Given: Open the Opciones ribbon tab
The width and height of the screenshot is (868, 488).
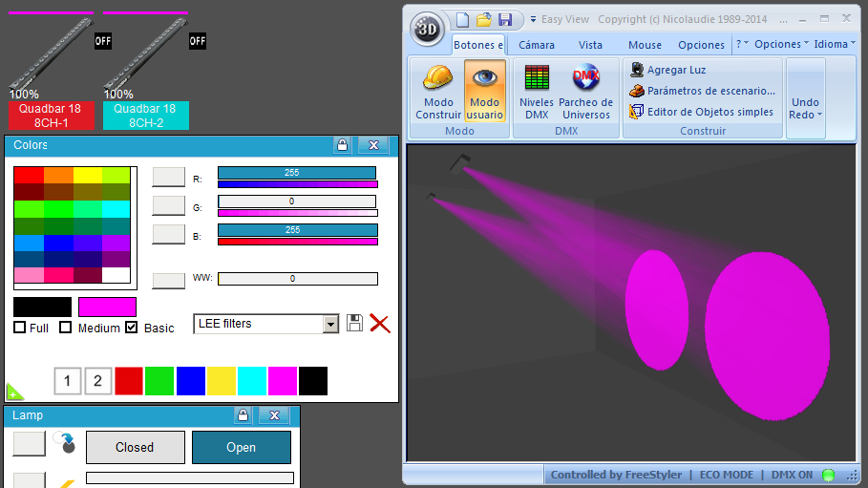Looking at the screenshot, I should tap(702, 45).
